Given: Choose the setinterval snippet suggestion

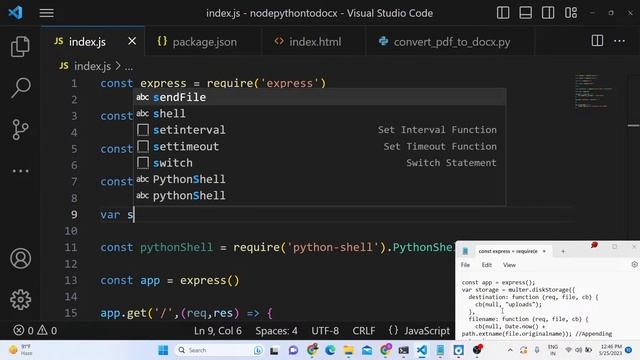Looking at the screenshot, I should pyautogui.click(x=320, y=130).
